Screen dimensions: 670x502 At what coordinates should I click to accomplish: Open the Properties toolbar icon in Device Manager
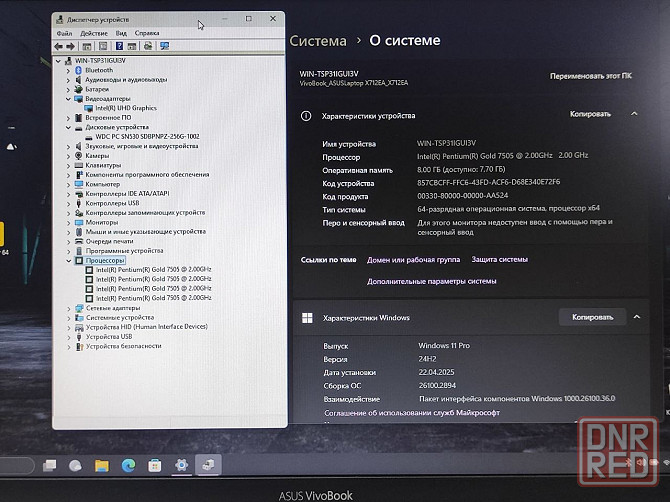(103, 46)
